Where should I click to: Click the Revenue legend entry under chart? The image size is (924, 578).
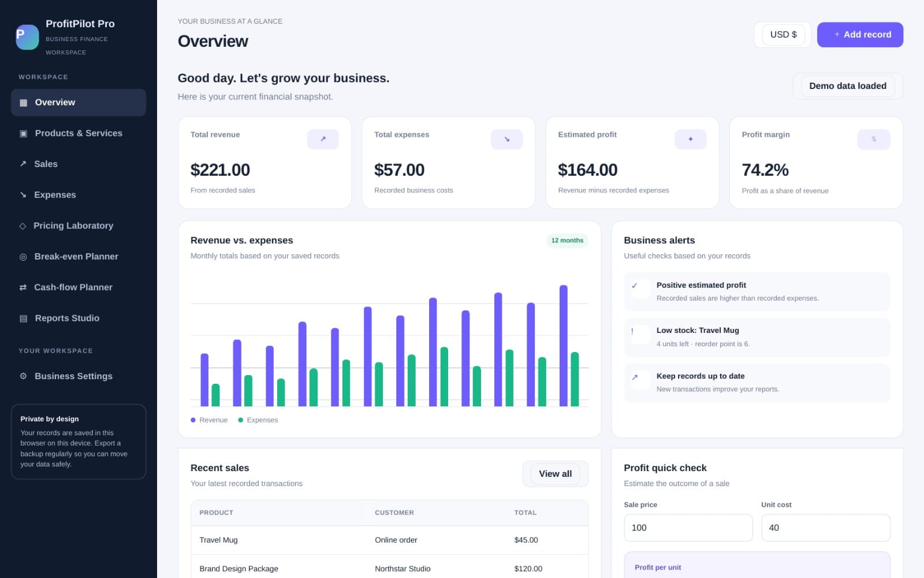pos(209,420)
